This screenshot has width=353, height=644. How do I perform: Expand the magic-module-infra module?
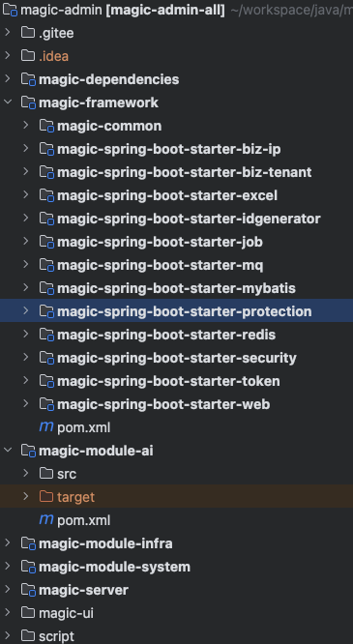tap(8, 543)
